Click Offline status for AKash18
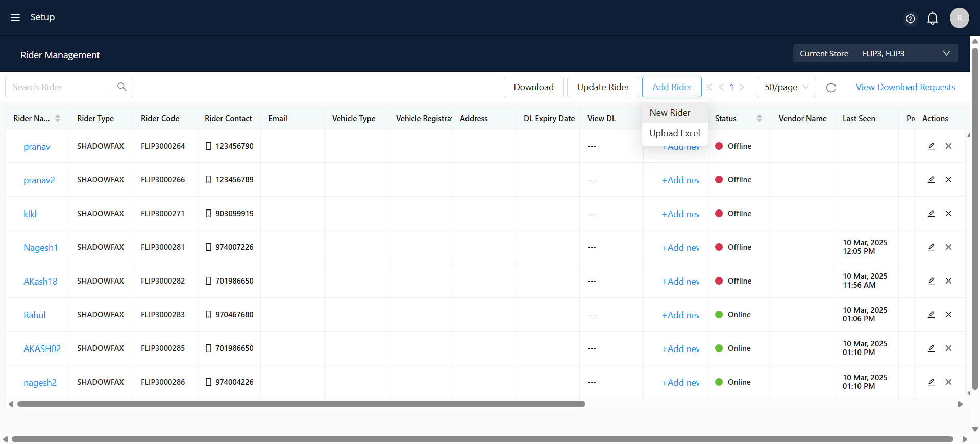Image resolution: width=980 pixels, height=444 pixels. coord(733,281)
